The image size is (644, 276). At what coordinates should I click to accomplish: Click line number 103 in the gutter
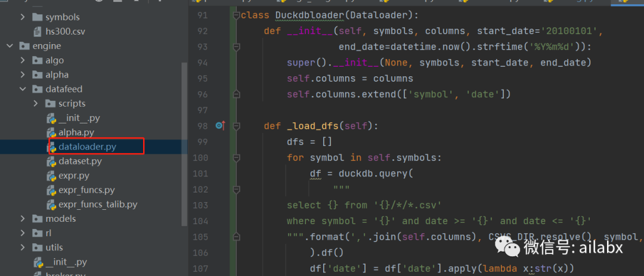[x=200, y=205]
